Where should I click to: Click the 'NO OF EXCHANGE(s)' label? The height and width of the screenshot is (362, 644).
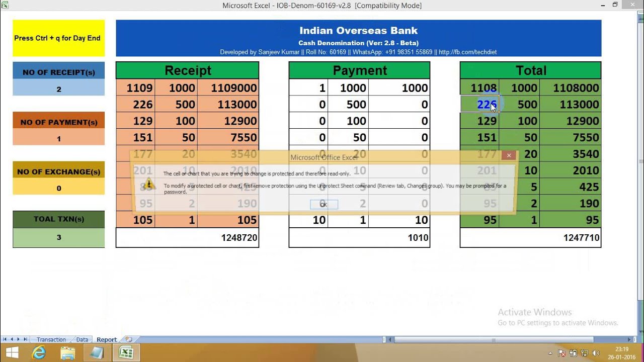[59, 170]
